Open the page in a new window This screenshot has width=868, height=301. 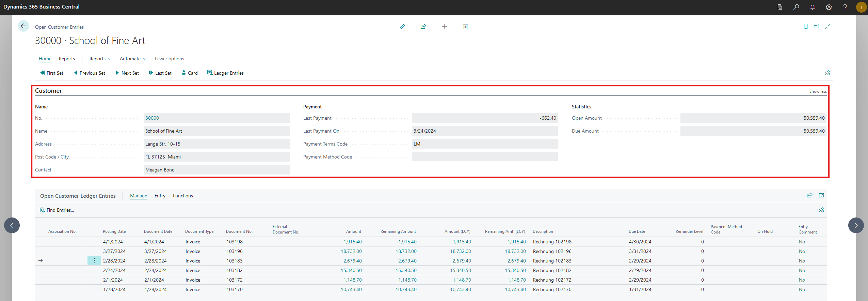pyautogui.click(x=816, y=27)
